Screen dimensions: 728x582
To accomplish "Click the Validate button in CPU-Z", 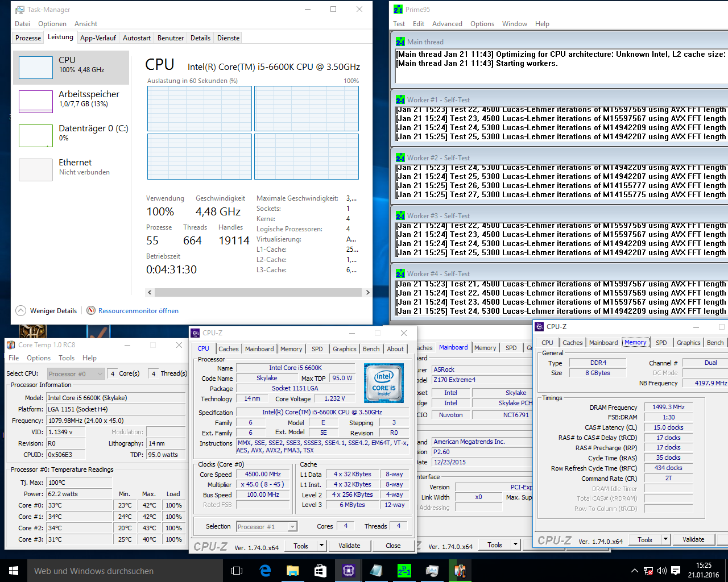I will [x=349, y=546].
